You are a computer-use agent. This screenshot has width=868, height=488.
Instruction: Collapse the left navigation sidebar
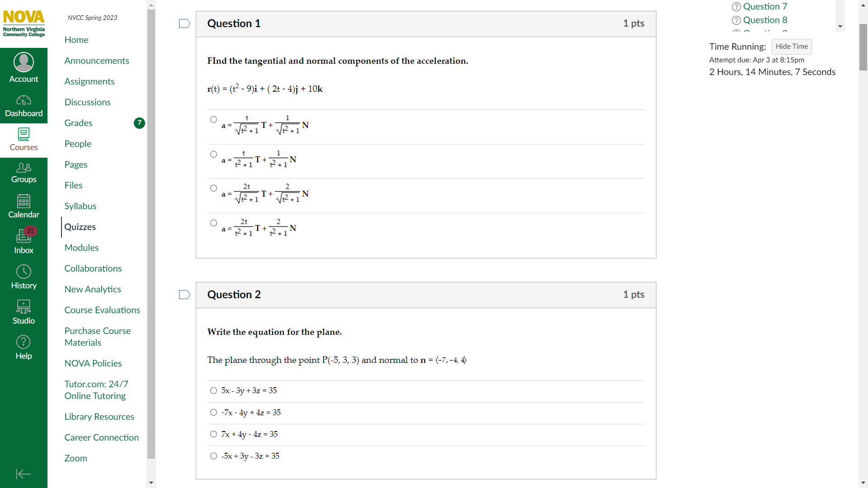click(24, 474)
